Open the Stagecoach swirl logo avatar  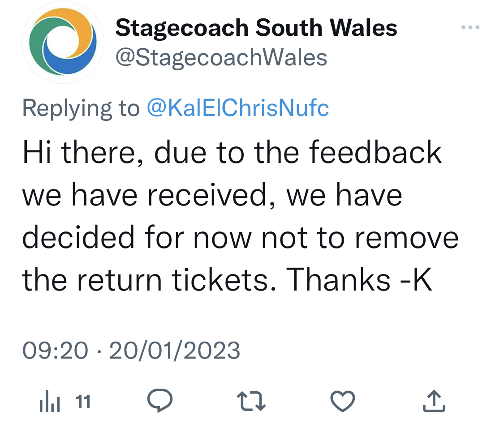[x=63, y=42]
